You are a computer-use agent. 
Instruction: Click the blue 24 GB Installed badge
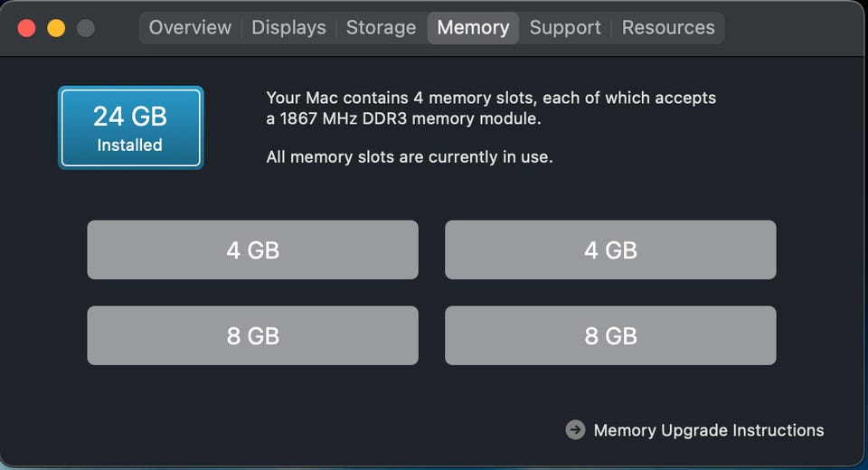(x=130, y=127)
